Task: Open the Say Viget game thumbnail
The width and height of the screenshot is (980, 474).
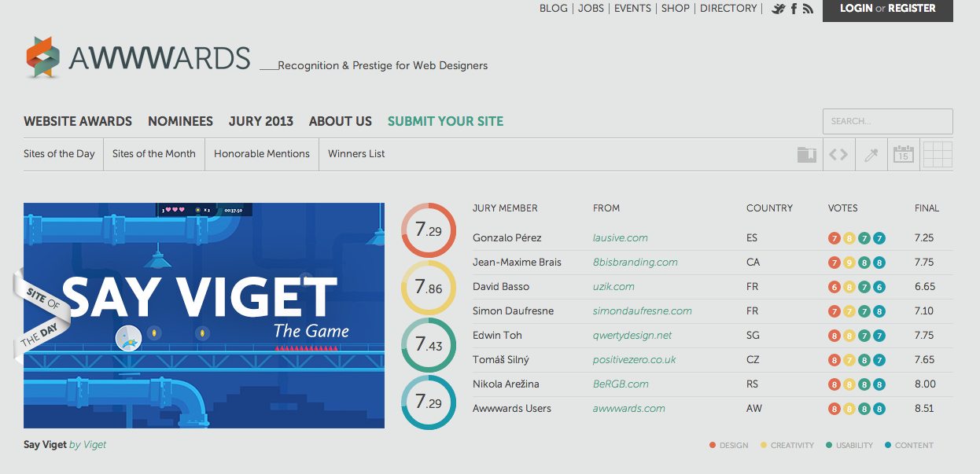Action: coord(204,315)
